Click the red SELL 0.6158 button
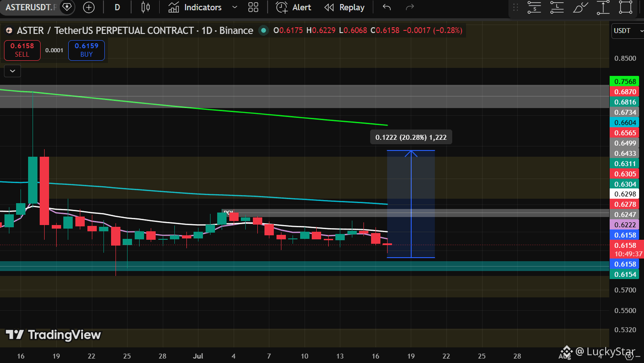Viewport: 644px width, 363px height. 22,50
